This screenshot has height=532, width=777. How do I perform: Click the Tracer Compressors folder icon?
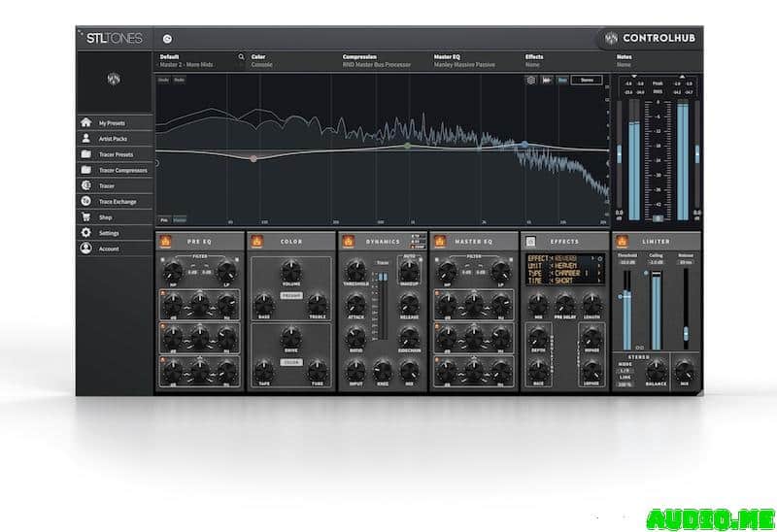86,170
